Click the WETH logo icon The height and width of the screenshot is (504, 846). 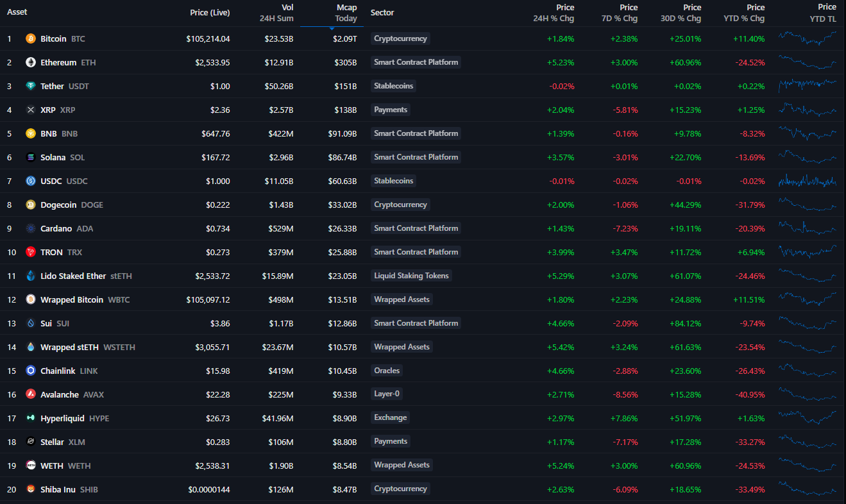(30, 466)
